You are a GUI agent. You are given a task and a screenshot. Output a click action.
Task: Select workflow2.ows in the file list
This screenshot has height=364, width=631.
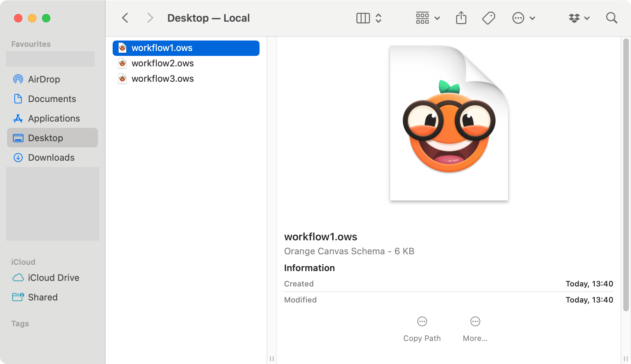[162, 63]
